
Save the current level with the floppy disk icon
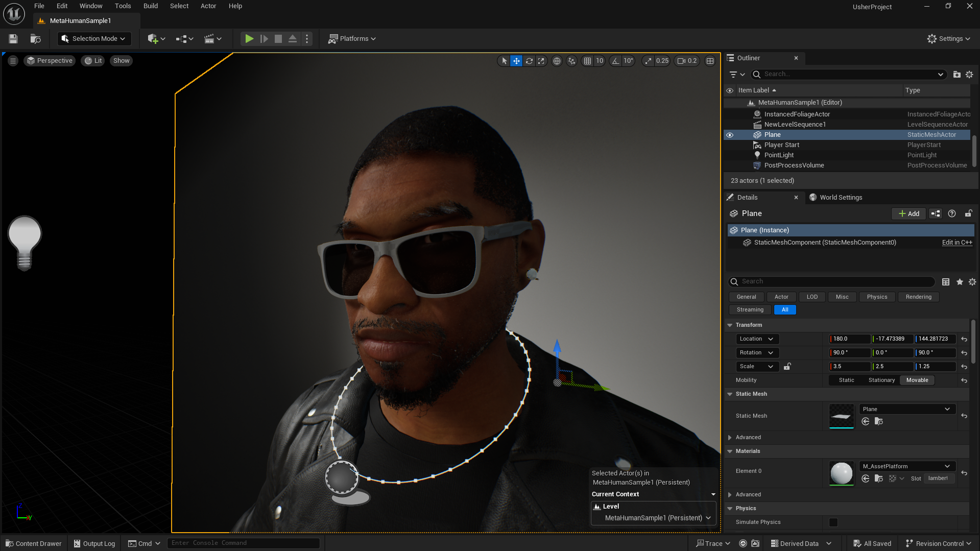(13, 39)
